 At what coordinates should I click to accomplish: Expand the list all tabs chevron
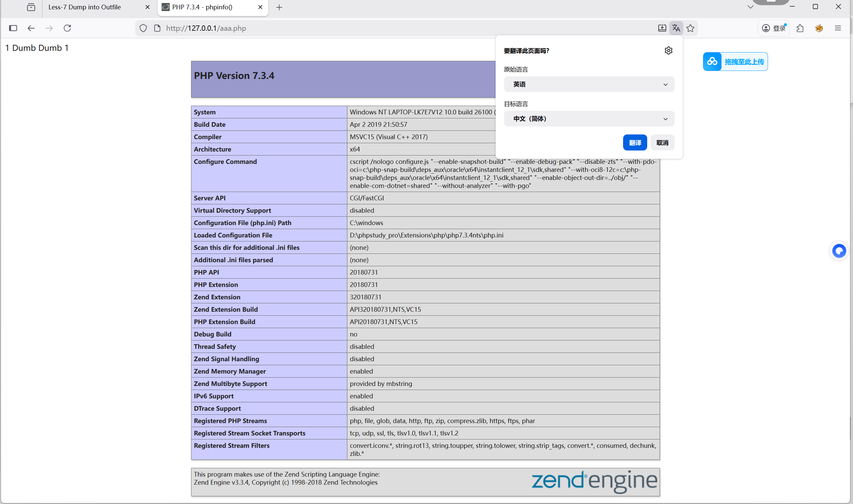tap(750, 7)
